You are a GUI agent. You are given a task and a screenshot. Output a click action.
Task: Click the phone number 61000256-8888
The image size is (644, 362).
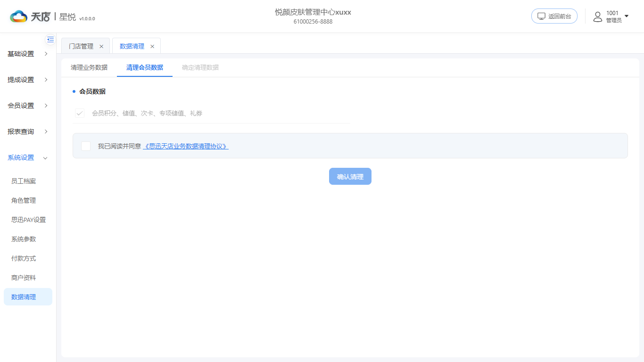(x=313, y=22)
